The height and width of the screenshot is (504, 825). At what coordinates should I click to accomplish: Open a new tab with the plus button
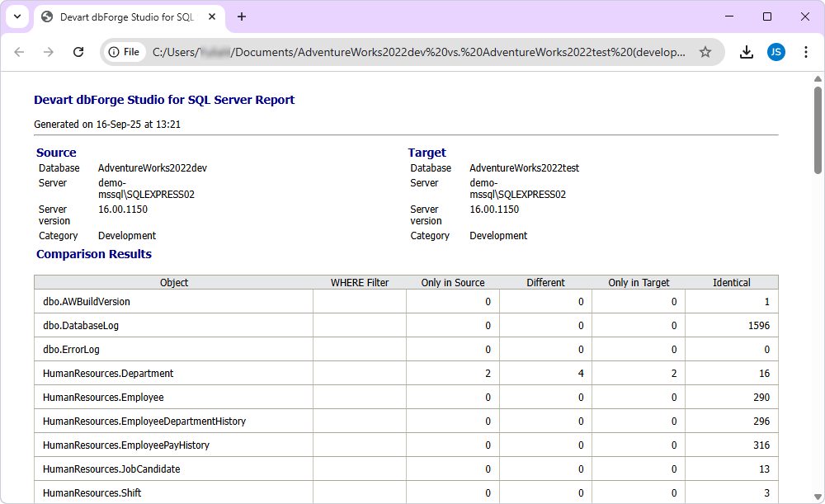tap(241, 16)
